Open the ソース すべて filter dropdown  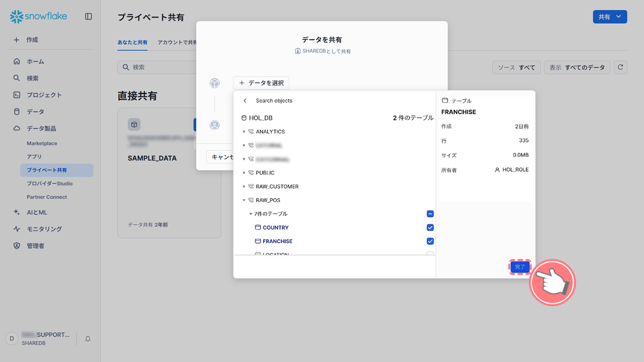(516, 67)
